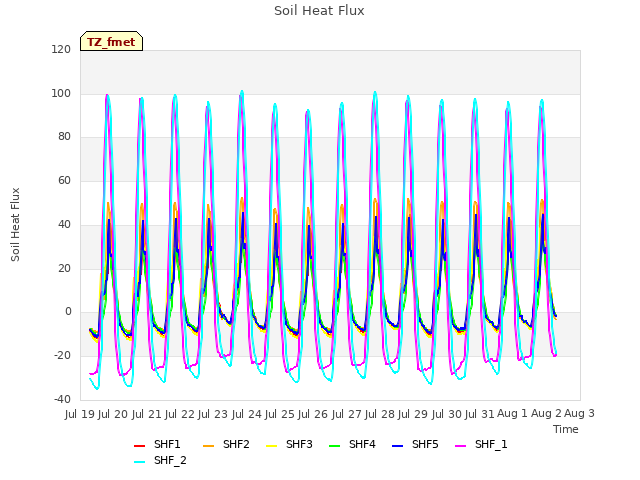Click the Jul 29 x-axis date label
The height and width of the screenshot is (480, 640).
(413, 414)
